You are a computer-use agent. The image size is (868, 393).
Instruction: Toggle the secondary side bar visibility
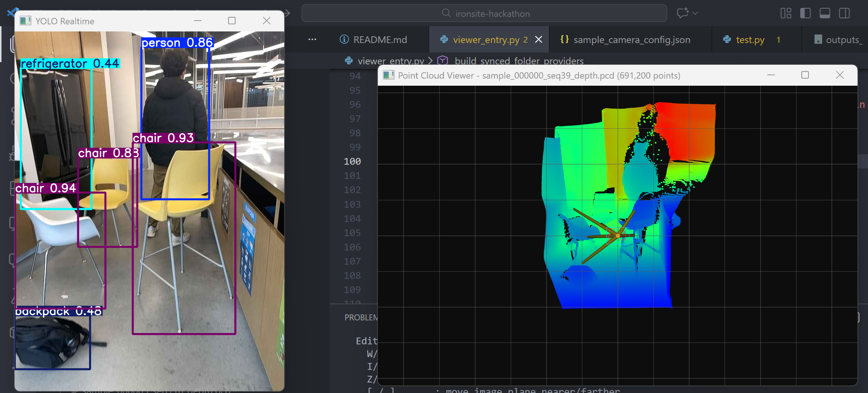(844, 13)
